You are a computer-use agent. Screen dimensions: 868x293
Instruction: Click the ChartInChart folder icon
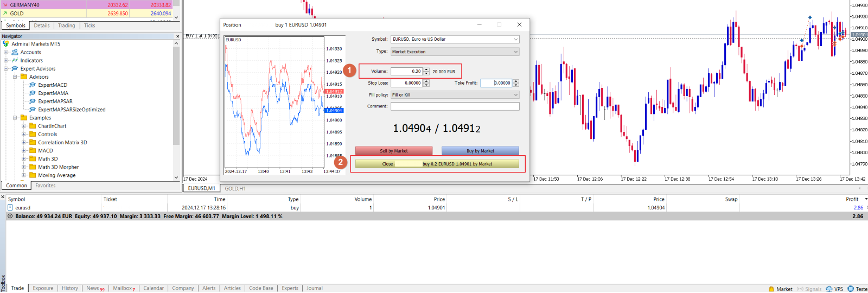coord(33,126)
